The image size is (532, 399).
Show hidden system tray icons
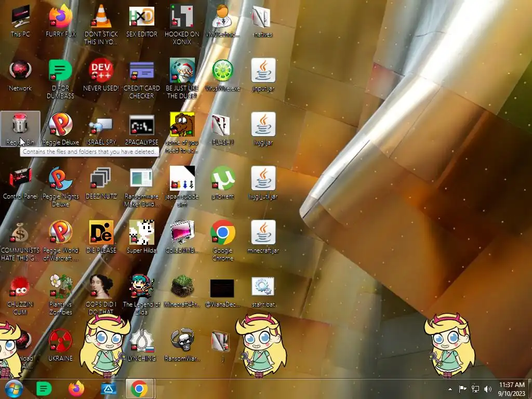pos(450,389)
